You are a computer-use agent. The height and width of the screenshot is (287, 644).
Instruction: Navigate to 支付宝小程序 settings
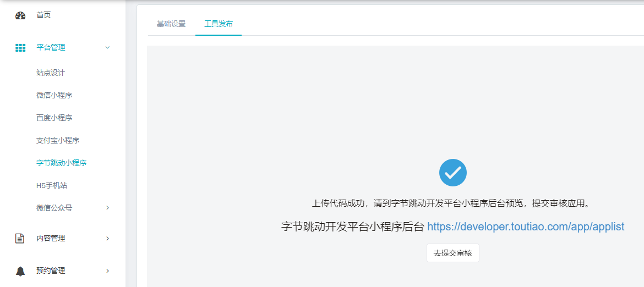click(58, 141)
